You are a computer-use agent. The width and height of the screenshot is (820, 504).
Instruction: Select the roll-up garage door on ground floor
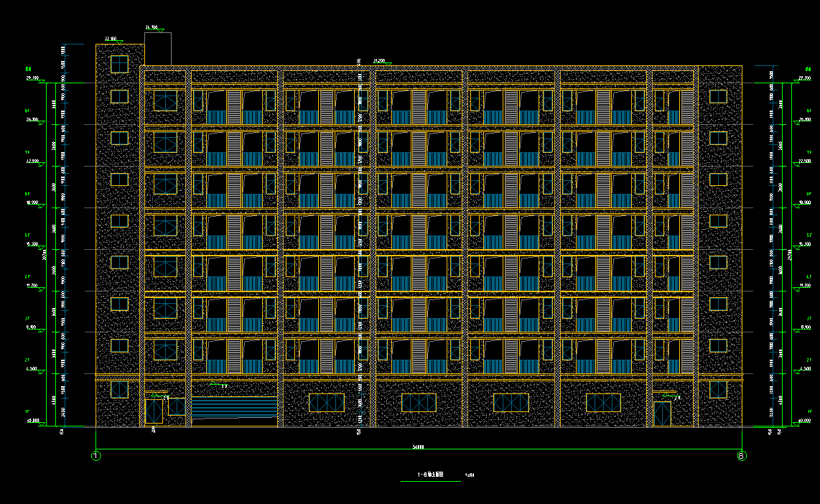[x=234, y=408]
